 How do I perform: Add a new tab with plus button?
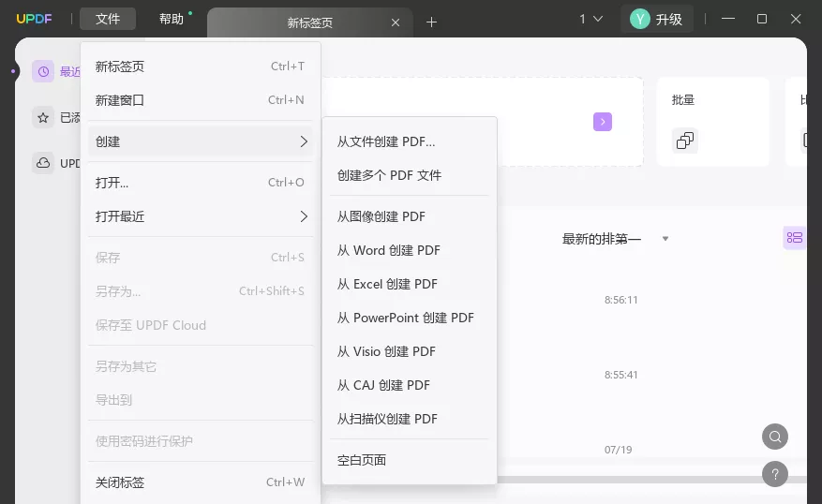tap(431, 22)
